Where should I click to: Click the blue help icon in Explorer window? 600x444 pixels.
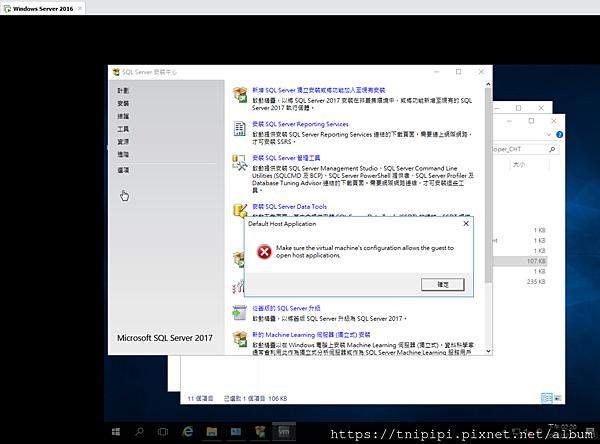[559, 134]
